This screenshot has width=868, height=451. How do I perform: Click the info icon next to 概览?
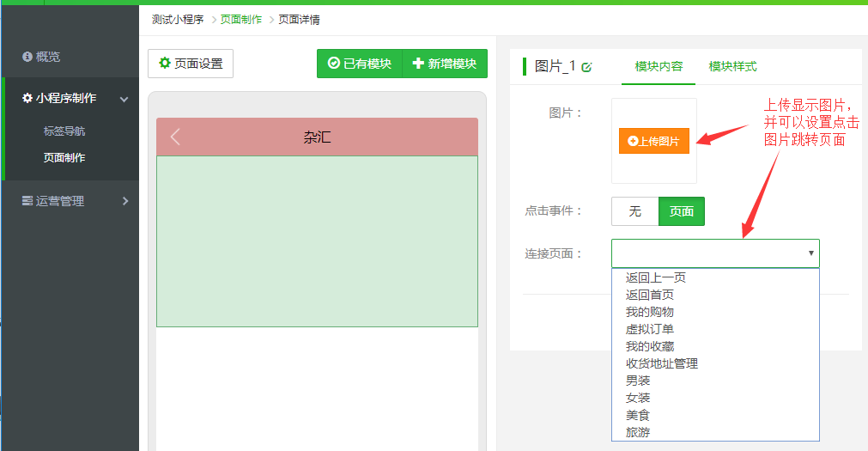(27, 57)
